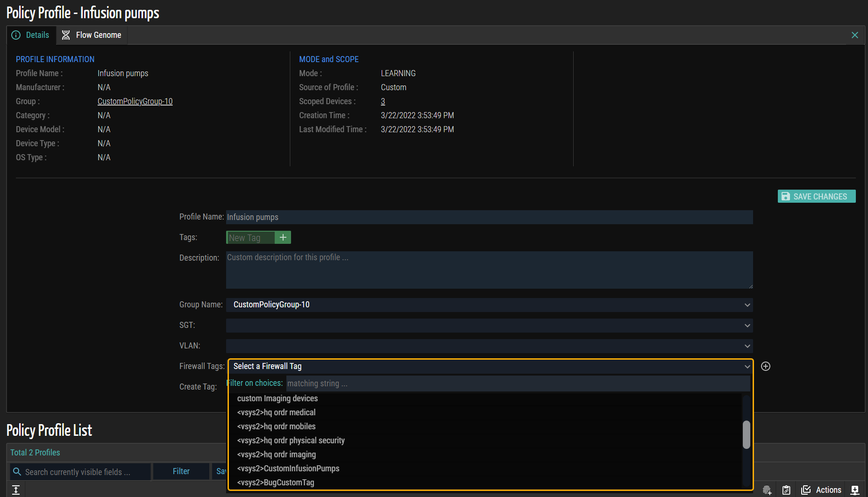
Task: Click the Filter button in Policy Profile List
Action: click(181, 471)
